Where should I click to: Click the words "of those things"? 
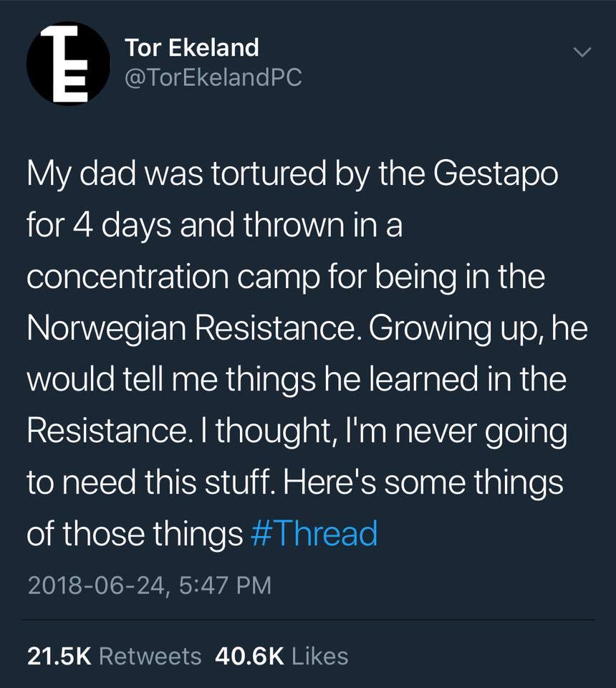135,534
